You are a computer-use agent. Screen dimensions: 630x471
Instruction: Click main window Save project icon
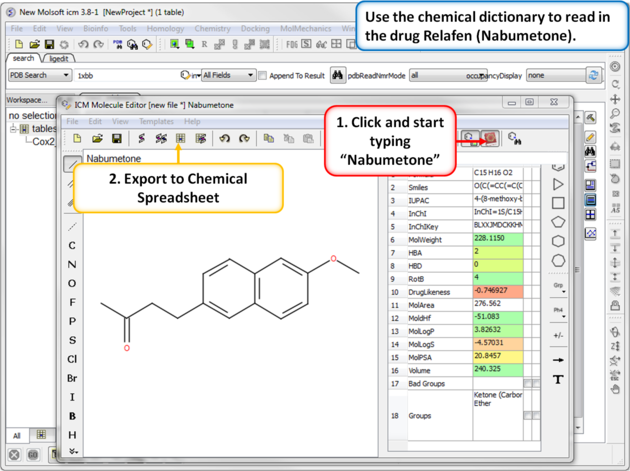(49, 44)
